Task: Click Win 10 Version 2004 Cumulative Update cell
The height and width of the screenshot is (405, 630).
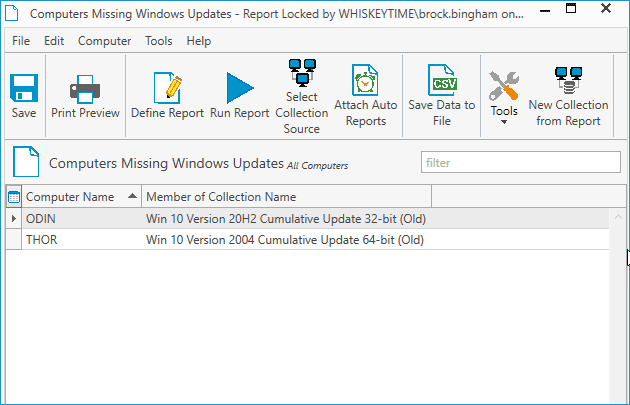Action: click(x=286, y=239)
